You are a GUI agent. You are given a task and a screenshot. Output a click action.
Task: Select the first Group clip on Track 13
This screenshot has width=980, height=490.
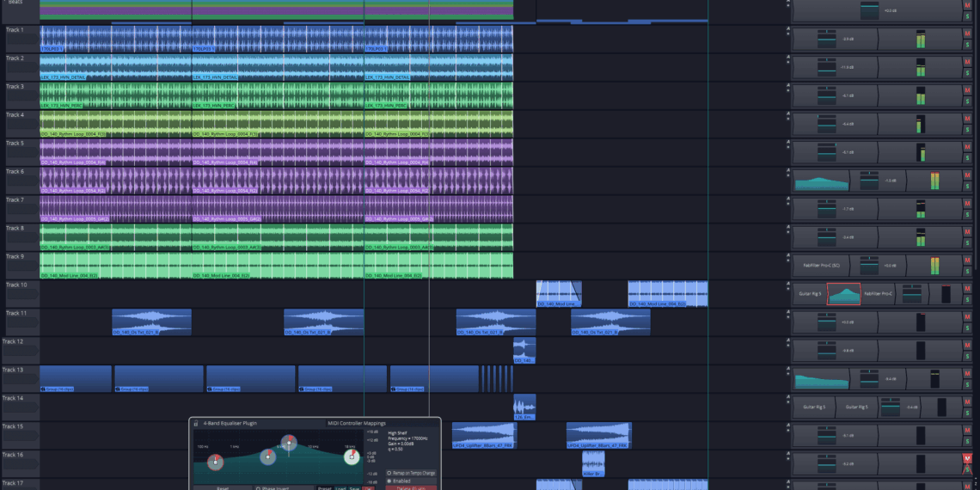coord(76,378)
